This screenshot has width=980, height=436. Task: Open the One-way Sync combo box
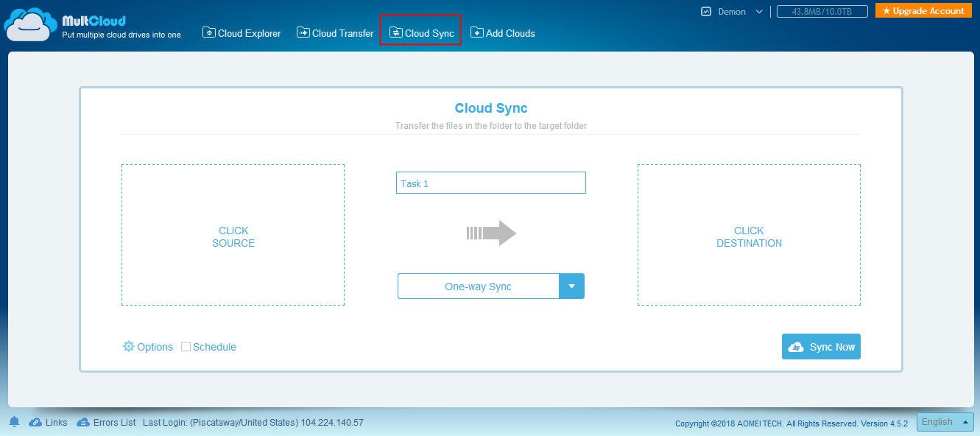(x=491, y=286)
